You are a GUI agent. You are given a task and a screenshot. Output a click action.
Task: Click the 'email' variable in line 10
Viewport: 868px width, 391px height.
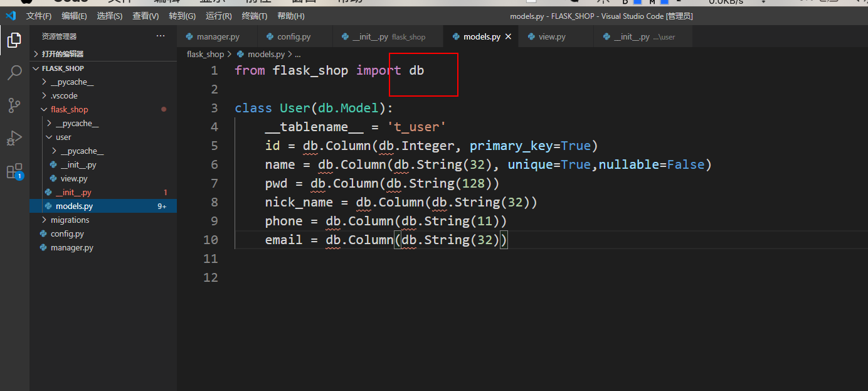pyautogui.click(x=283, y=240)
